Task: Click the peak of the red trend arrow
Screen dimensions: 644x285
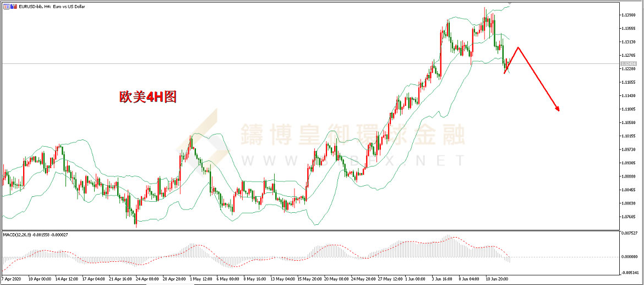Action: click(519, 47)
